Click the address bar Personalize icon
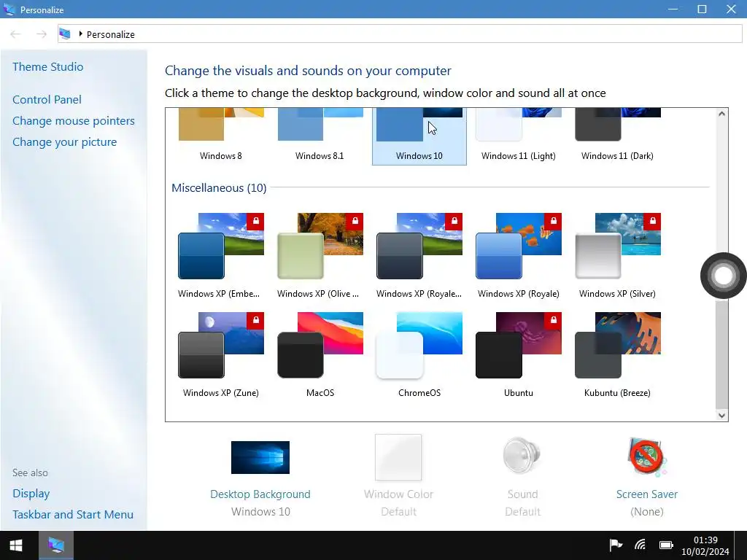This screenshot has width=747, height=560. tap(65, 34)
